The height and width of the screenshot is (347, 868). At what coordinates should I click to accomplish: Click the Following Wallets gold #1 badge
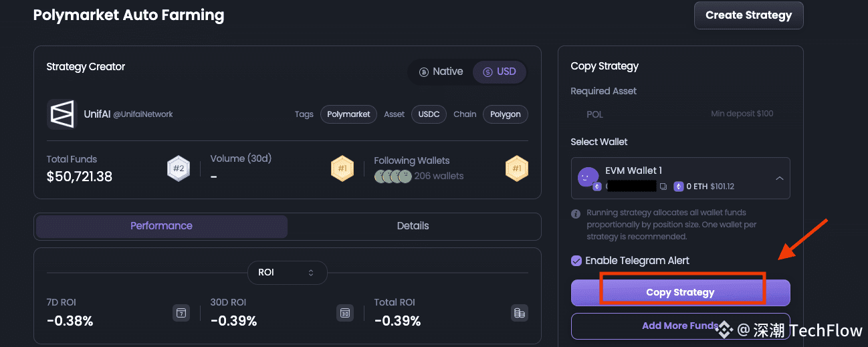[x=516, y=169]
